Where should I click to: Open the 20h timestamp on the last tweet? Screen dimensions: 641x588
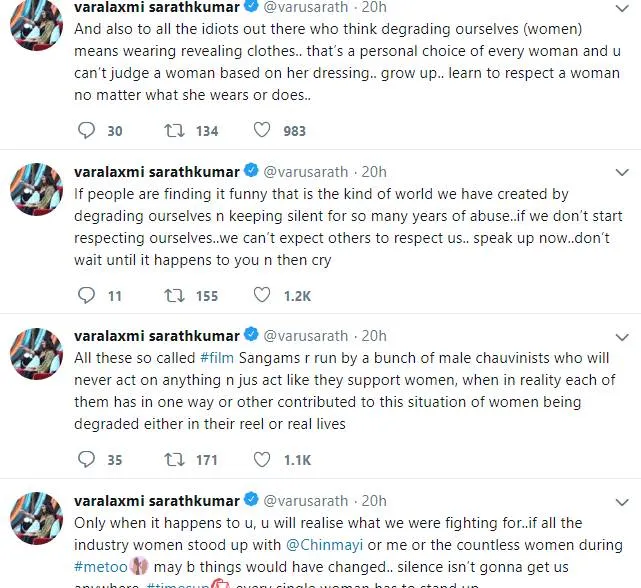tap(374, 500)
